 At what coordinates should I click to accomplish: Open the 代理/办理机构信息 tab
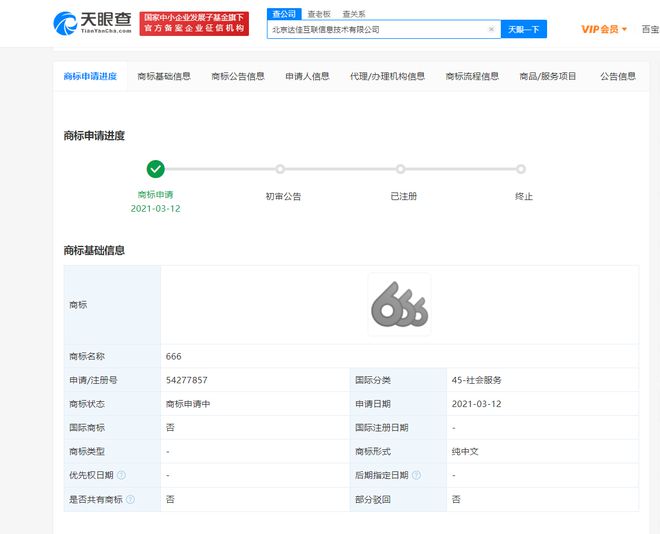387,76
